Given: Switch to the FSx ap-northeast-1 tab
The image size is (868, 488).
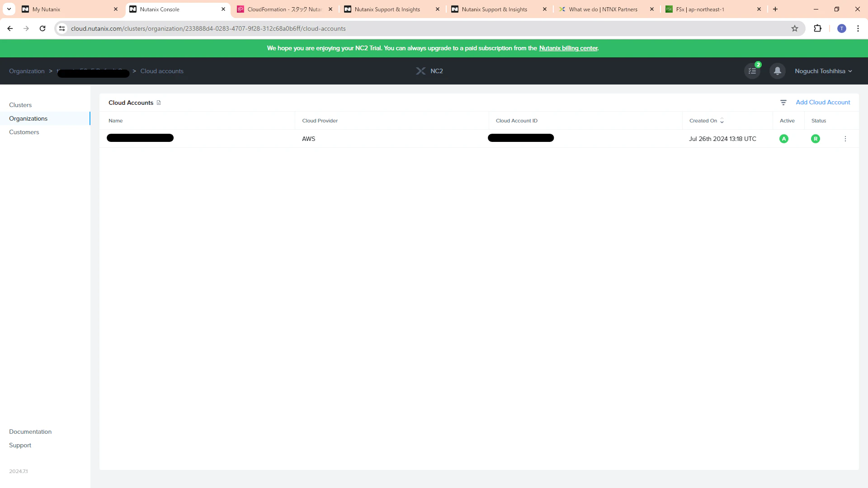Looking at the screenshot, I should coord(713,9).
